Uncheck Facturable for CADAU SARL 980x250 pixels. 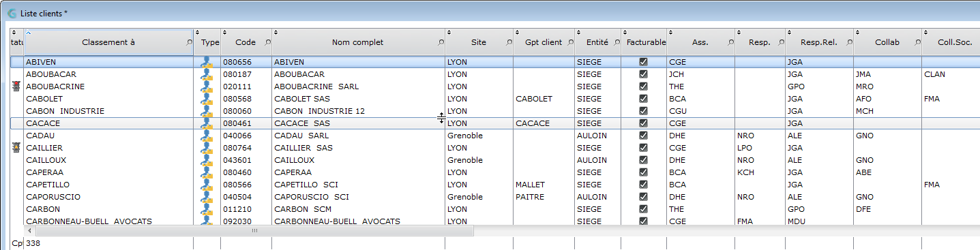(x=643, y=136)
